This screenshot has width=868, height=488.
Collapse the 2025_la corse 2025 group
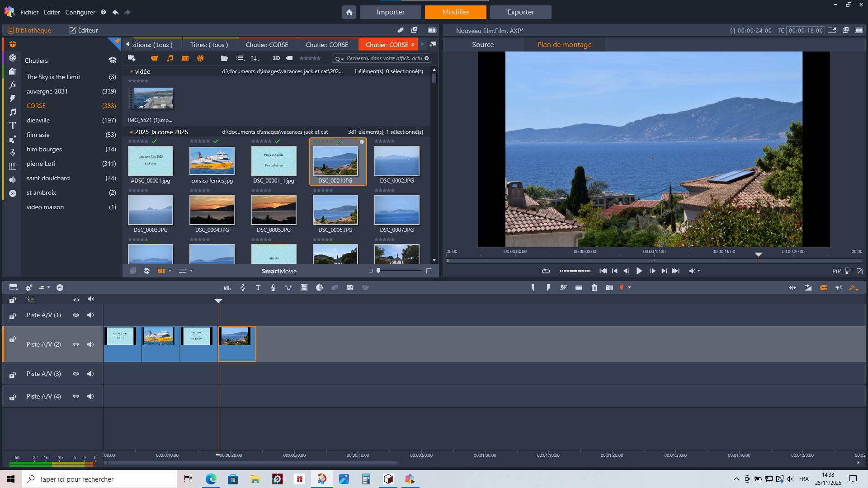pos(131,131)
